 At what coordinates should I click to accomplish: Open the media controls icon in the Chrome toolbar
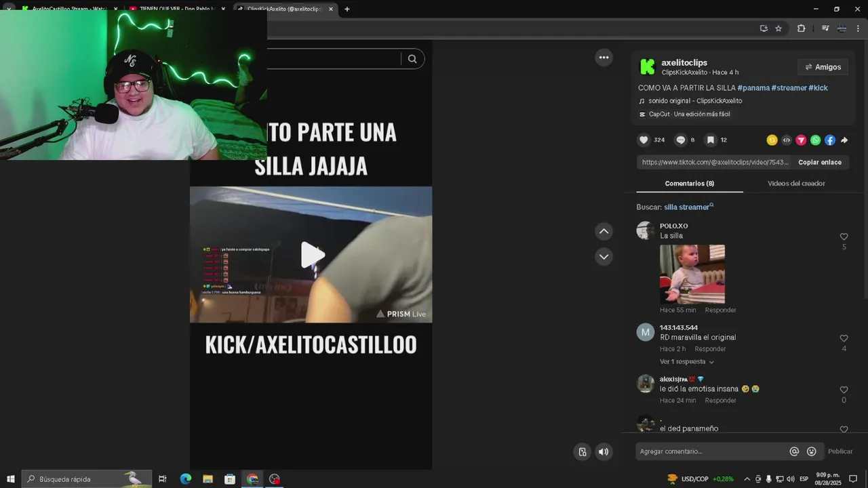coord(825,28)
